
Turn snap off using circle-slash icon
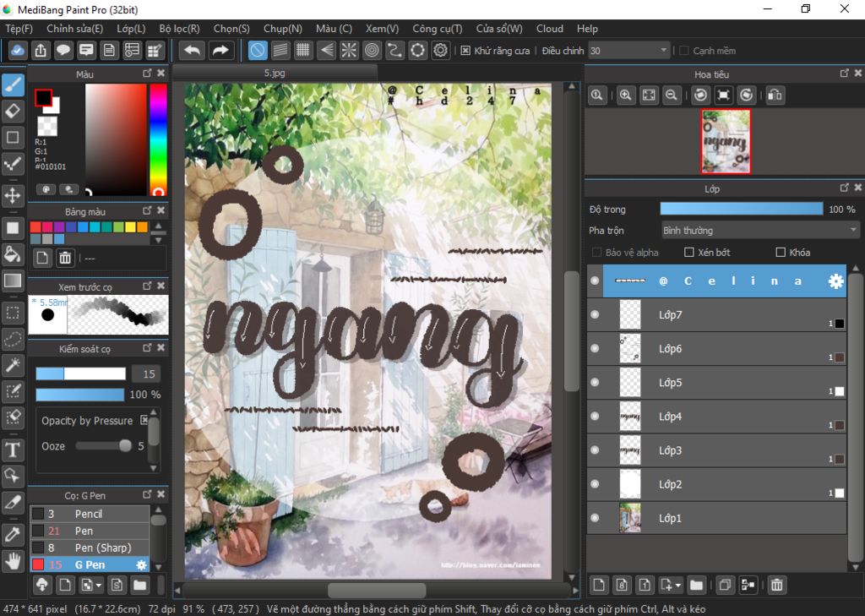[x=258, y=51]
